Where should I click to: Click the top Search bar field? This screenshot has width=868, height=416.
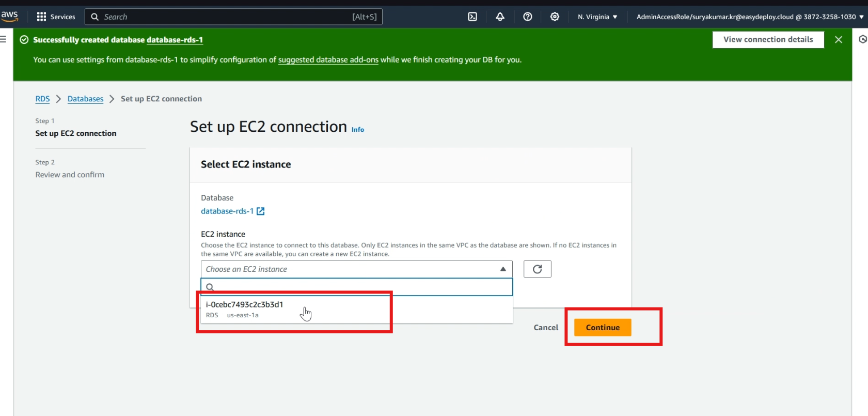(233, 17)
